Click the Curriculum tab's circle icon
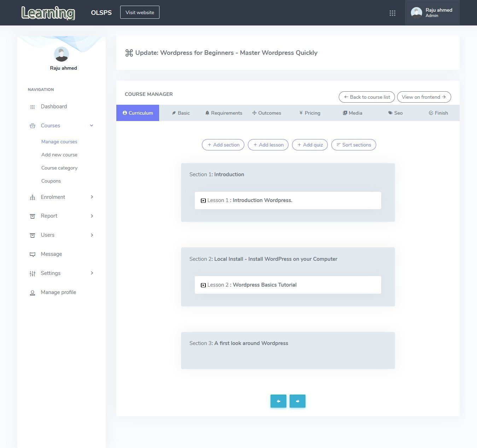477x448 pixels. (x=125, y=113)
